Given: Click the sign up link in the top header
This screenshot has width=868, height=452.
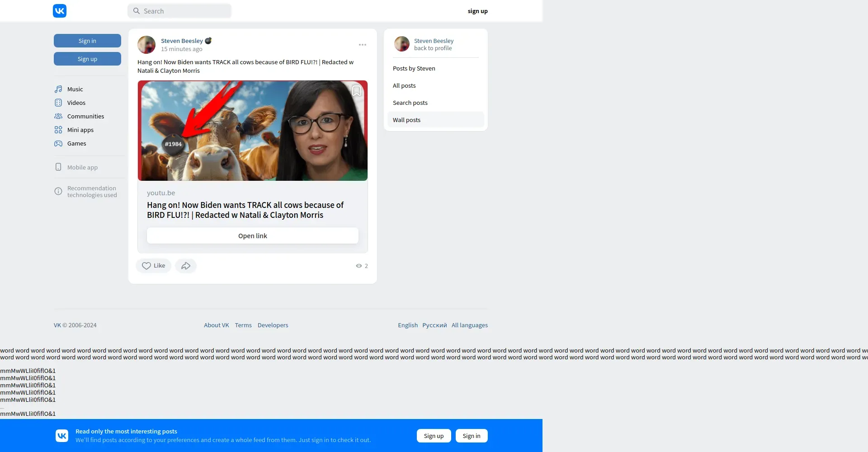Looking at the screenshot, I should tap(478, 11).
